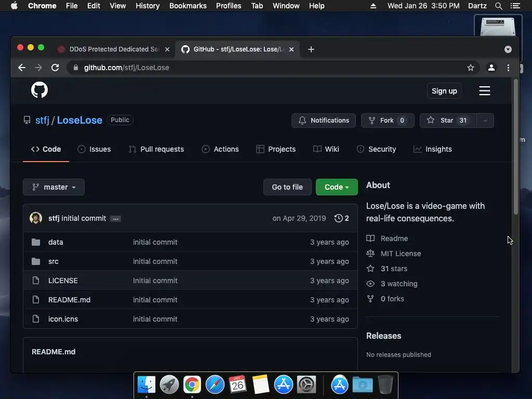Star the LoseLose repository
The image size is (532, 399).
(448, 121)
